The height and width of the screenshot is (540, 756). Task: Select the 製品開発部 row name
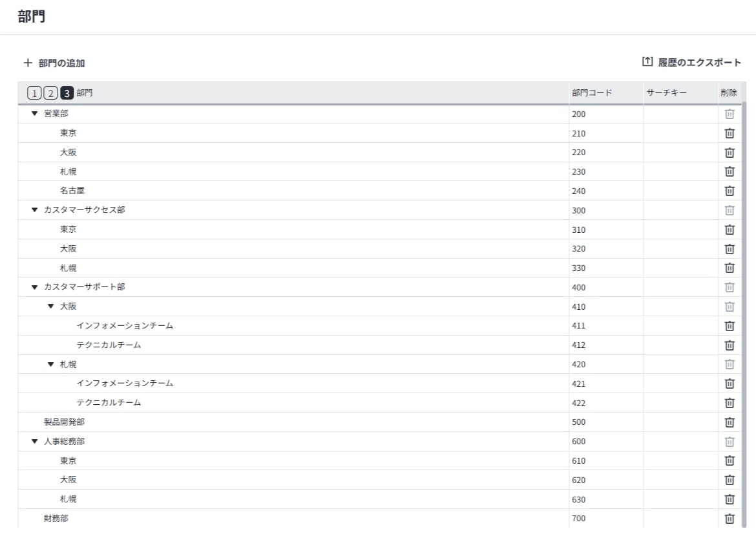click(x=64, y=422)
